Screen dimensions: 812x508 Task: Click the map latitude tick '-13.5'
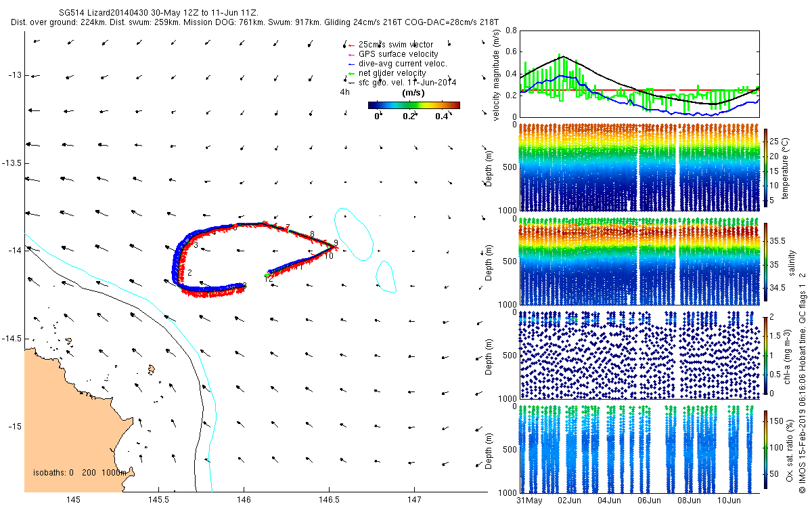[x=12, y=163]
